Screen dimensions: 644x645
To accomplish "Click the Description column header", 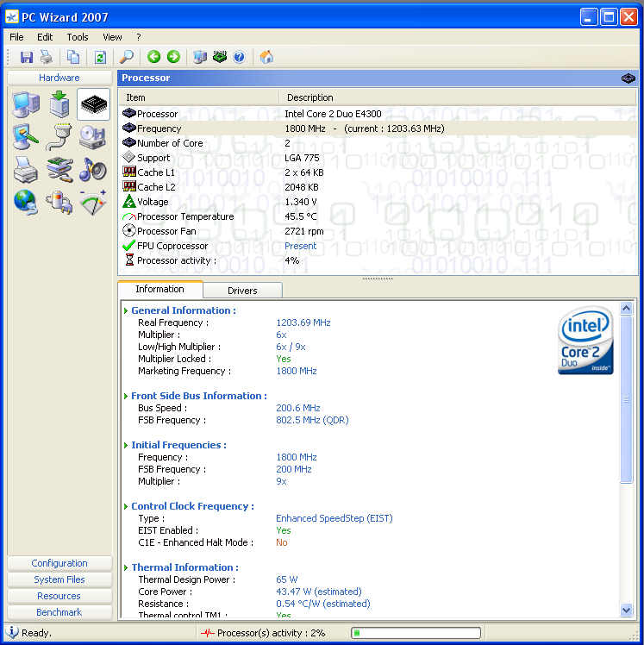I will click(458, 97).
